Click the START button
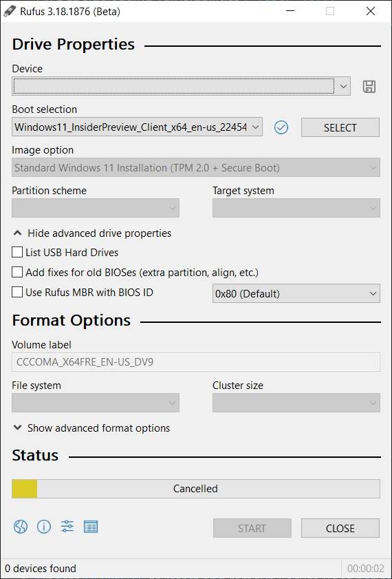Screen dimensions: 392x579 pyautogui.click(x=252, y=529)
